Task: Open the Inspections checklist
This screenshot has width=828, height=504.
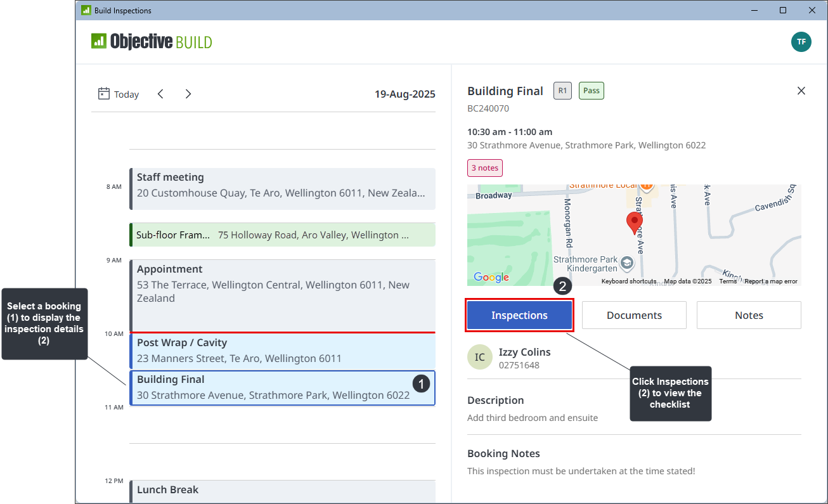Action: pyautogui.click(x=519, y=315)
